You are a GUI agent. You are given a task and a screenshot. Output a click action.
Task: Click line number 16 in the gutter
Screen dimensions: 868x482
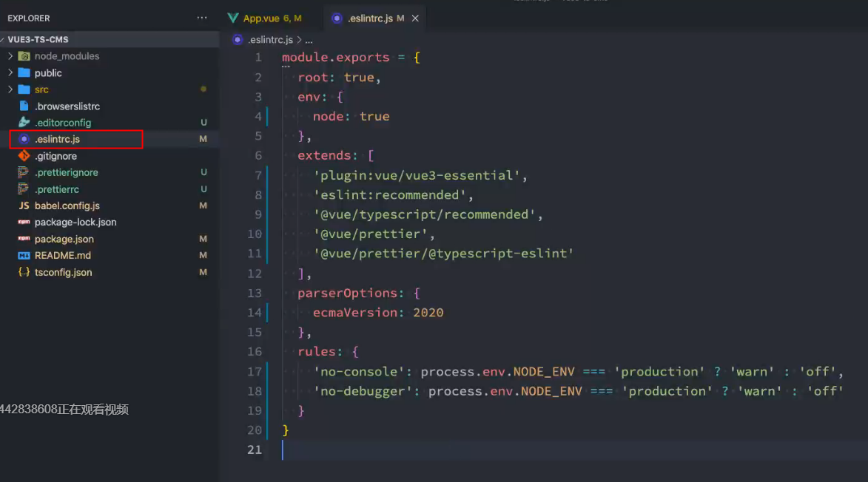coord(254,352)
